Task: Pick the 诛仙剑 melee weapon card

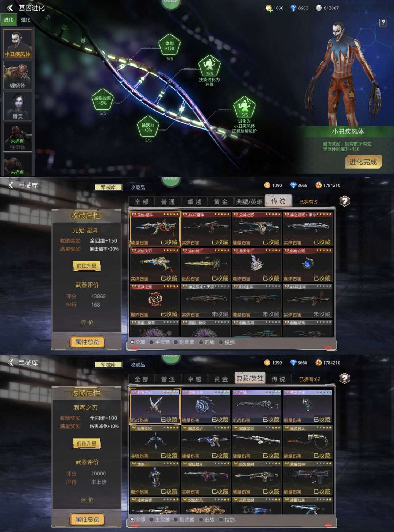Action: point(206,265)
